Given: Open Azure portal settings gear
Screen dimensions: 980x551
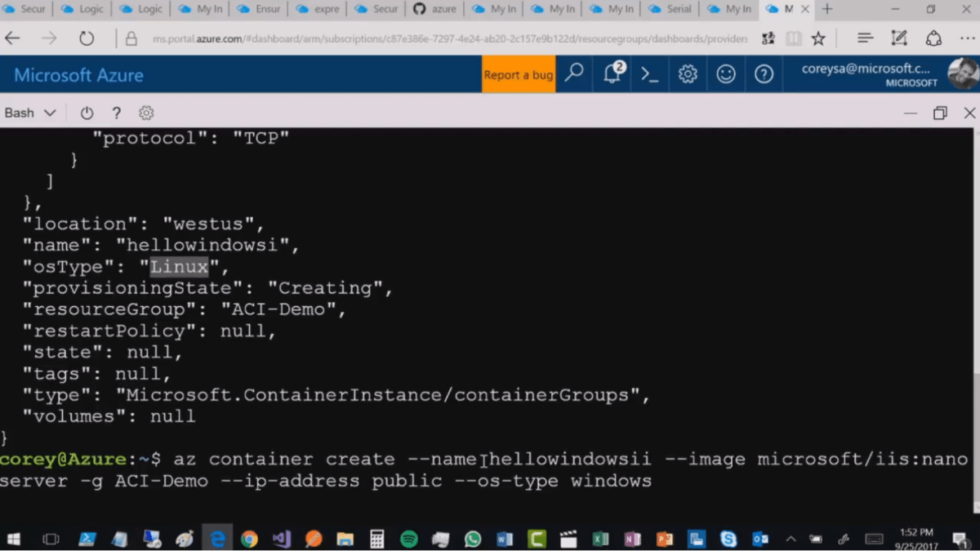Looking at the screenshot, I should click(x=688, y=74).
